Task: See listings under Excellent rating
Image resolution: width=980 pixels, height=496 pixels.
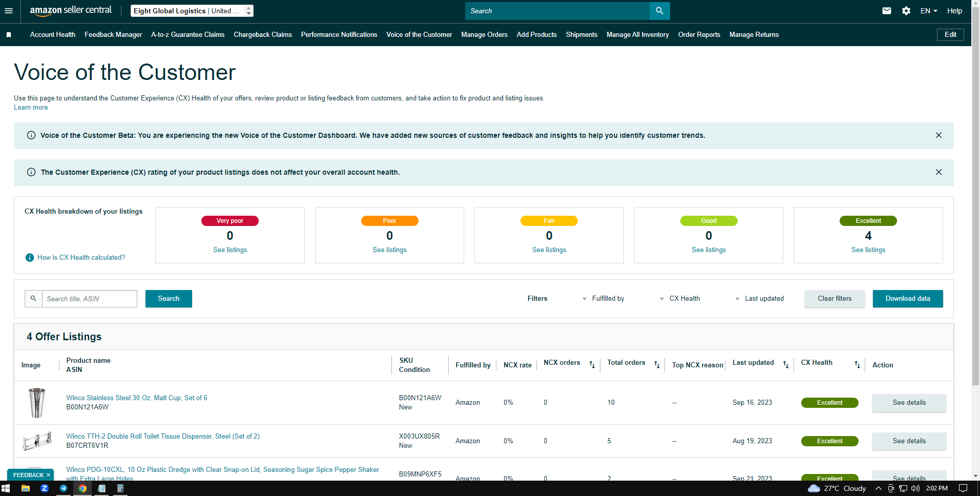Action: click(868, 250)
